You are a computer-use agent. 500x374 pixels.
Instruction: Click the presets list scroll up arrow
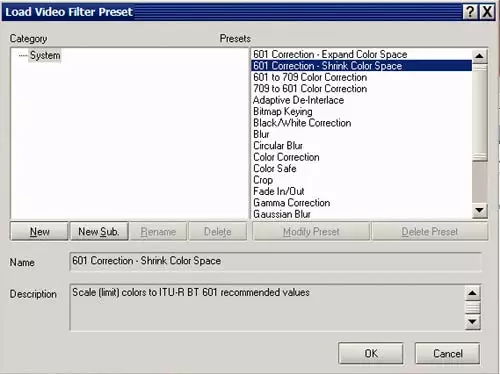point(480,56)
